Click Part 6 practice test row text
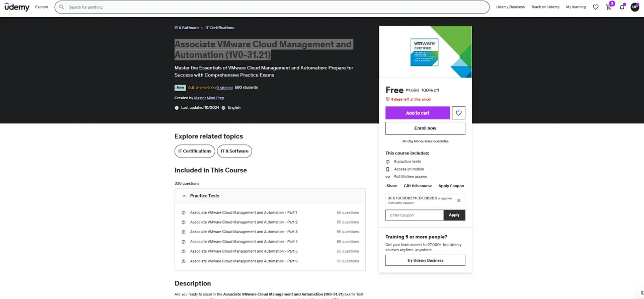The width and height of the screenshot is (644, 299). pyautogui.click(x=244, y=261)
